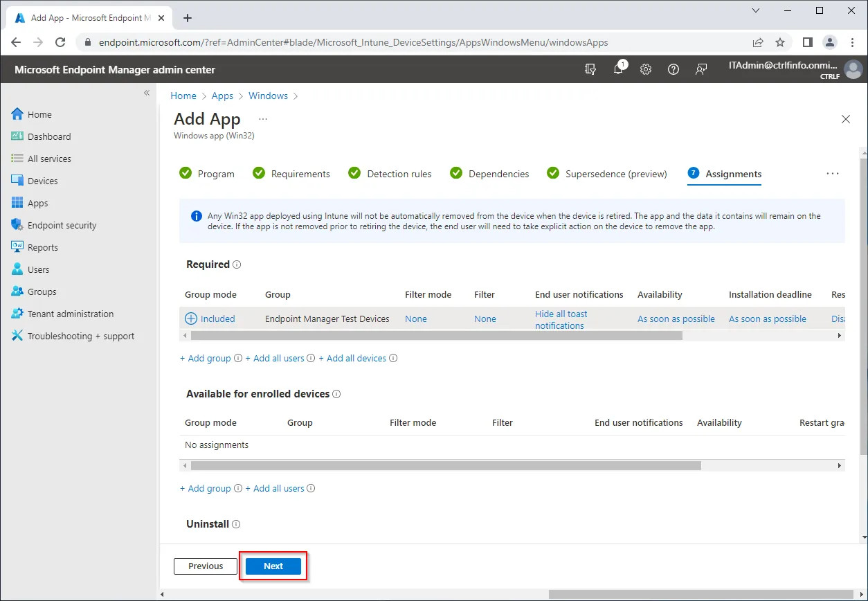Open the Chrome profile icon
Viewport: 868px width, 601px height.
pyautogui.click(x=829, y=42)
